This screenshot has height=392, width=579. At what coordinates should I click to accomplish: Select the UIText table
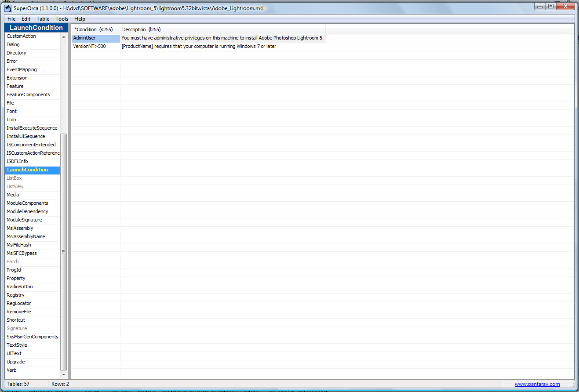33,353
